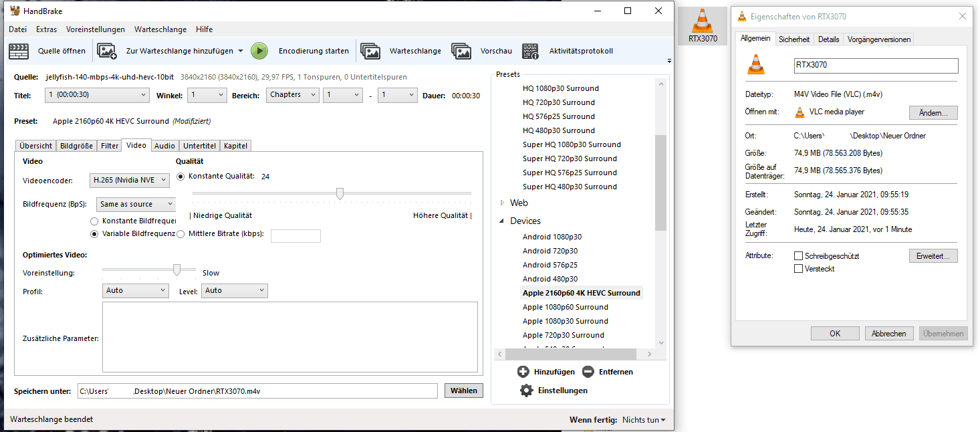Screen dimensions: 980x432
Task: Select Mittlere Bitrate (kbps) radio button
Action: 181,234
